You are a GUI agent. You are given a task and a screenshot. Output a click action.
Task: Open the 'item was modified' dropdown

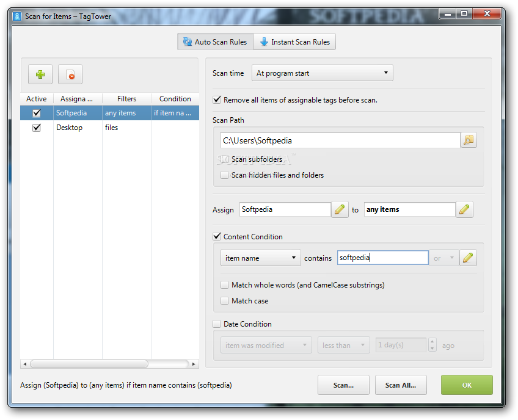(x=266, y=345)
